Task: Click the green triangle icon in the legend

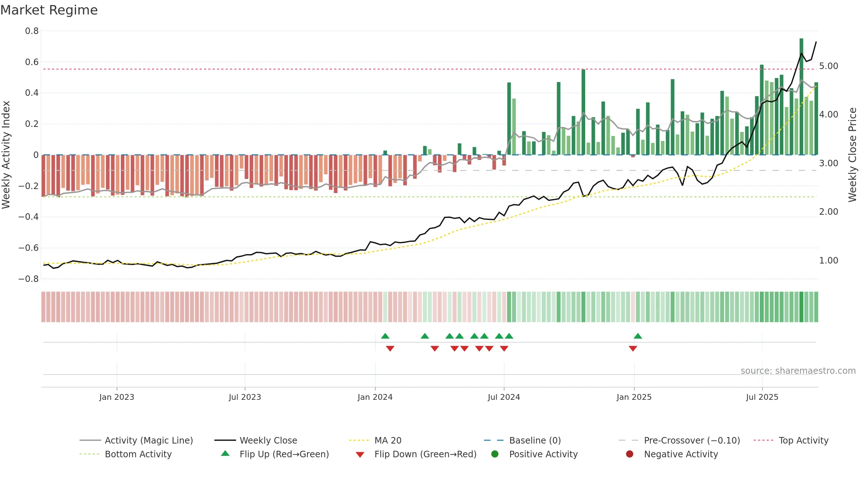Action: 225,453
